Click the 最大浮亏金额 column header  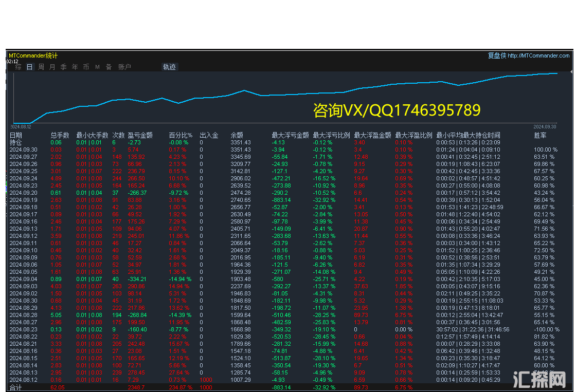pos(290,136)
